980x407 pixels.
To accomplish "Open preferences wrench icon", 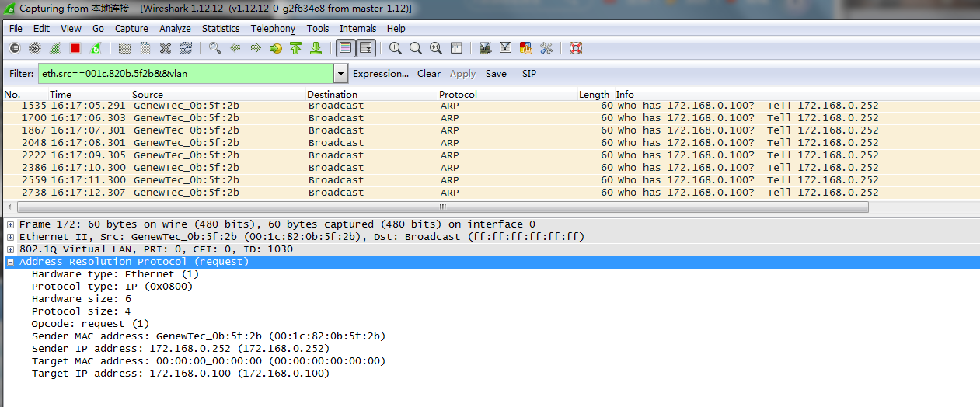I will pyautogui.click(x=546, y=48).
